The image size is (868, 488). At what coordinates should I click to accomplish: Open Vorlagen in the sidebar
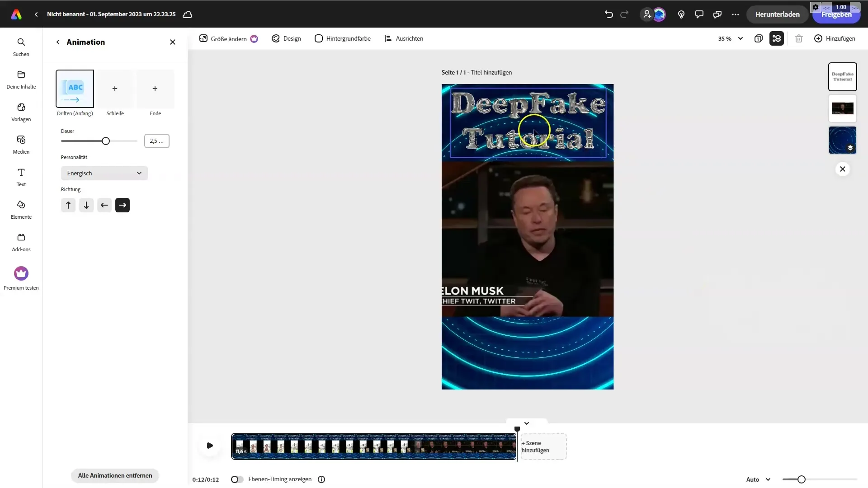pyautogui.click(x=21, y=112)
